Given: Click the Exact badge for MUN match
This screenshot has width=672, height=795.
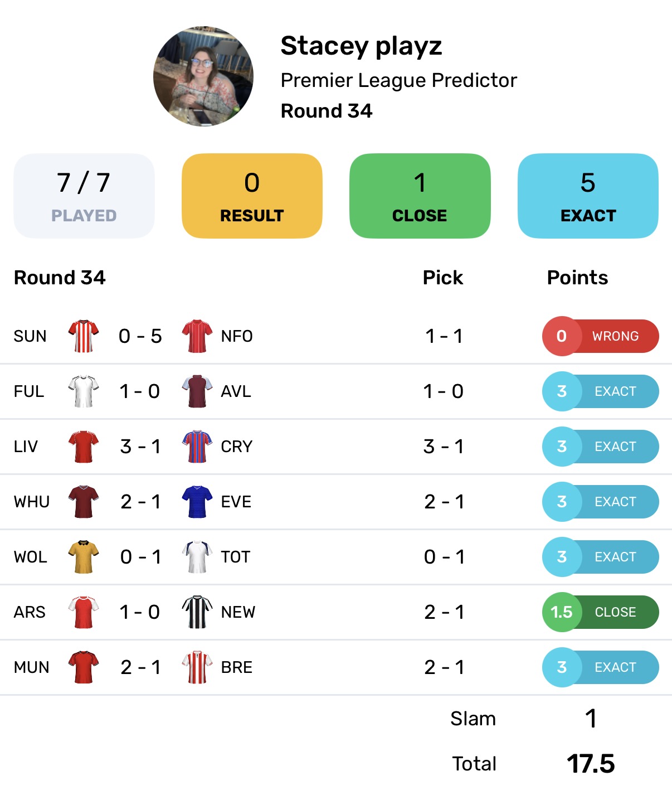Looking at the screenshot, I should pos(601,667).
